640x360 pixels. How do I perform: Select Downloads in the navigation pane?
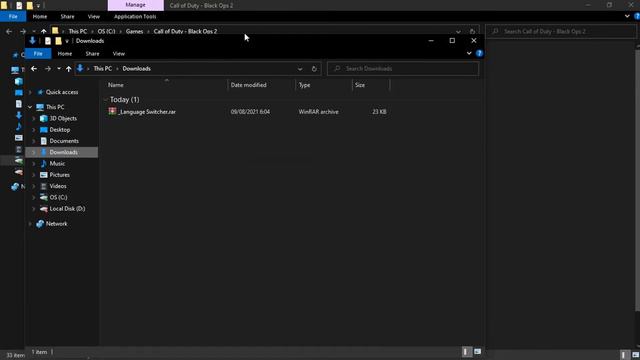[63, 152]
